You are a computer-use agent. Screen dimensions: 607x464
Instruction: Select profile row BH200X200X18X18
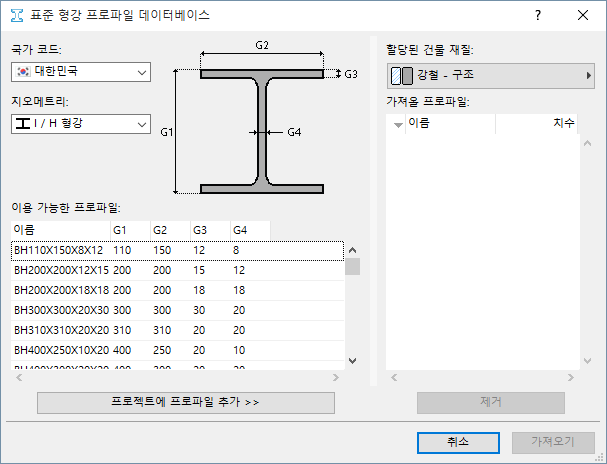tap(177, 291)
